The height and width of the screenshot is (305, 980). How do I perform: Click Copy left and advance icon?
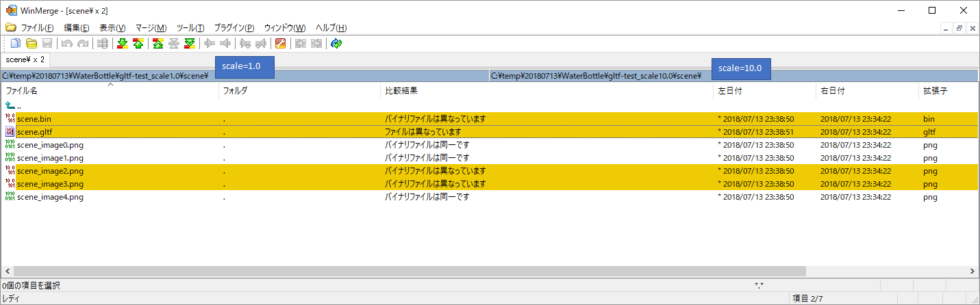pos(261,44)
